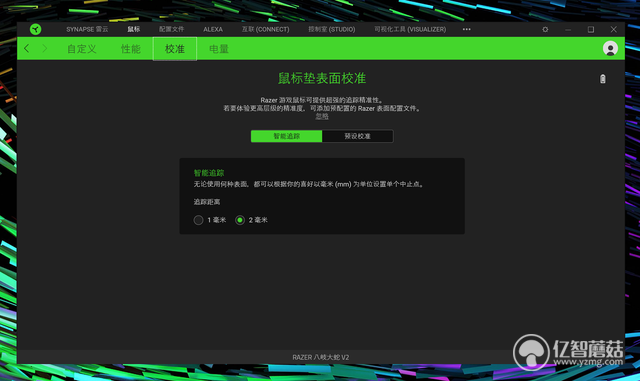Click the 鼠标垫表面校准 heading
This screenshot has width=640, height=381.
coord(322,78)
